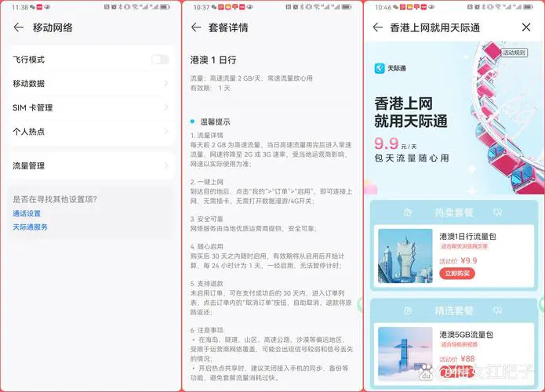Open 天际通服务 link
This screenshot has height=392, width=545.
pyautogui.click(x=31, y=227)
